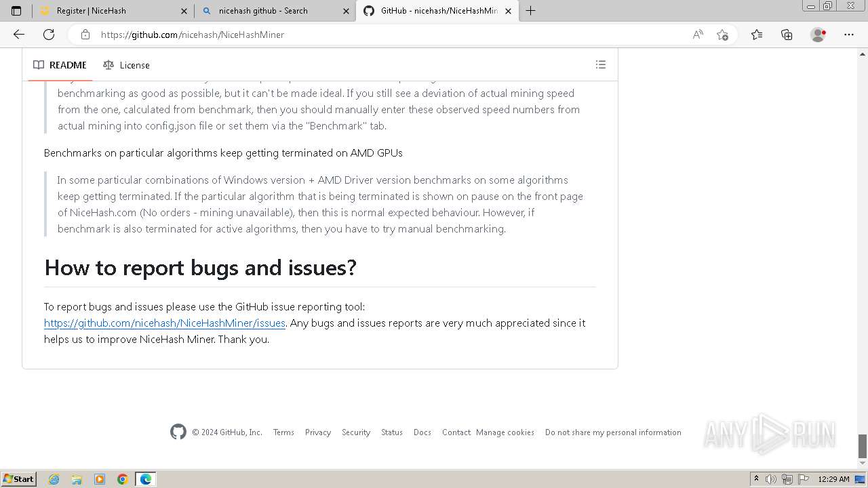Open the Contact footer link
This screenshot has width=868, height=488.
click(456, 432)
